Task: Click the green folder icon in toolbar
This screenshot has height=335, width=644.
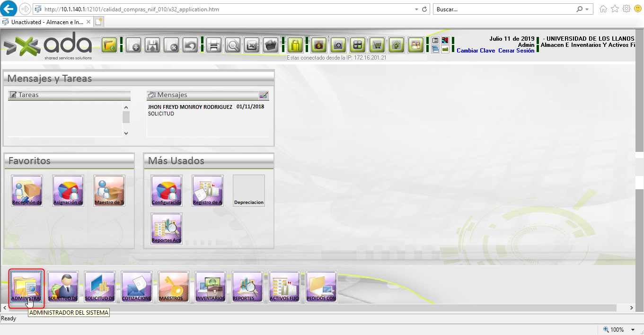Action: [109, 45]
